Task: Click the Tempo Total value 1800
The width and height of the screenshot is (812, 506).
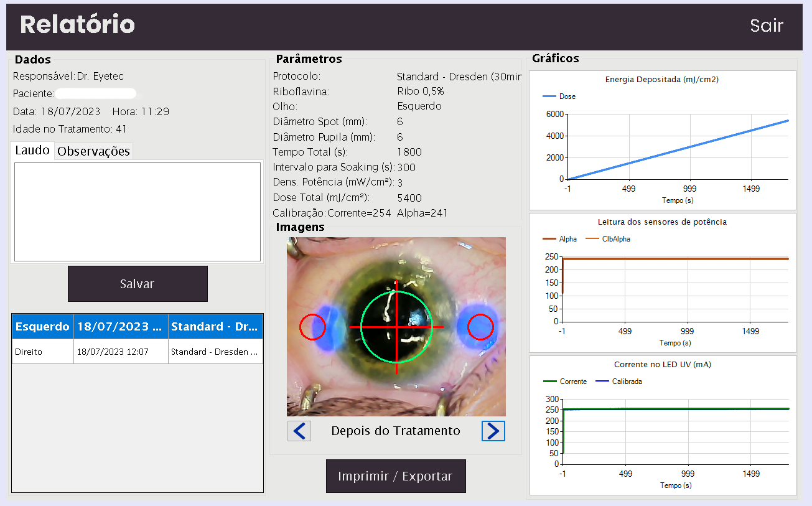Action: tap(409, 152)
